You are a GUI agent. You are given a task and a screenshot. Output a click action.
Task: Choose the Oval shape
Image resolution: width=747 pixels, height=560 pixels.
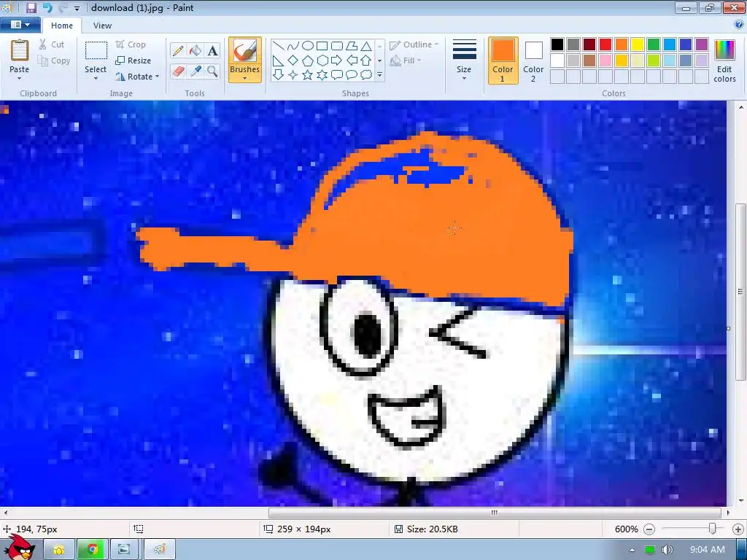point(308,46)
